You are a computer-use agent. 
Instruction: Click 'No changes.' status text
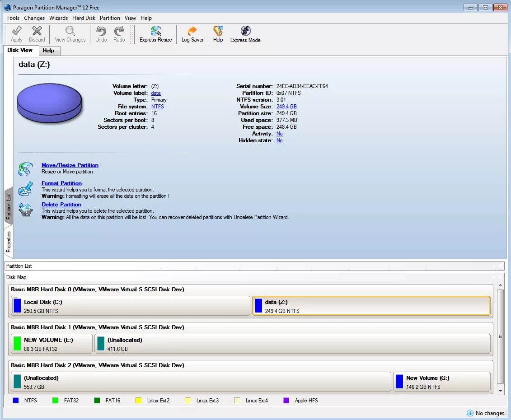tap(491, 413)
